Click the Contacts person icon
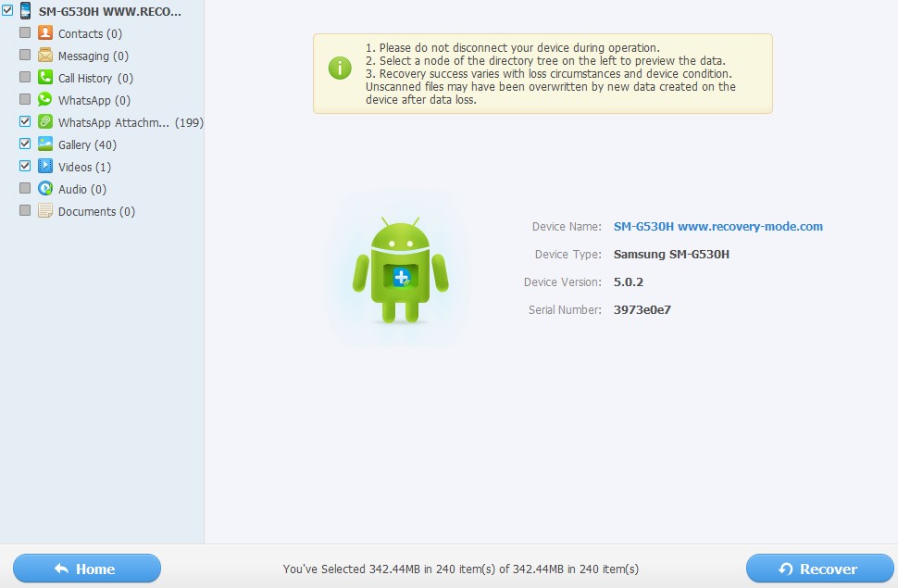The width and height of the screenshot is (898, 588). [45, 32]
